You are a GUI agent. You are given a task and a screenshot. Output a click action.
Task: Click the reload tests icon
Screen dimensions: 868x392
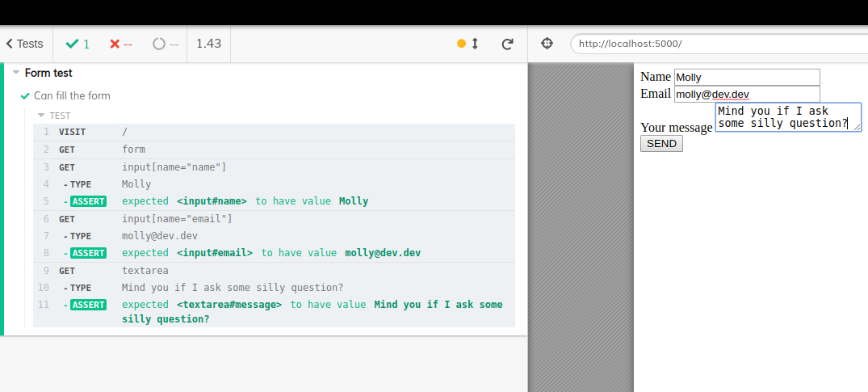point(507,44)
